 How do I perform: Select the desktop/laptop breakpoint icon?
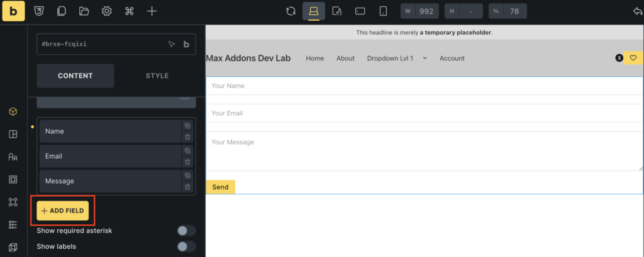314,11
